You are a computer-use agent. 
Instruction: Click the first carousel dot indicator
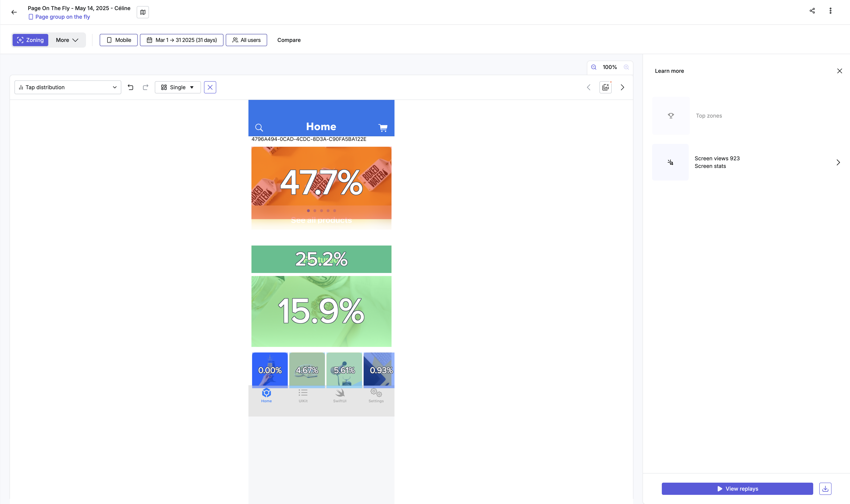coord(308,211)
